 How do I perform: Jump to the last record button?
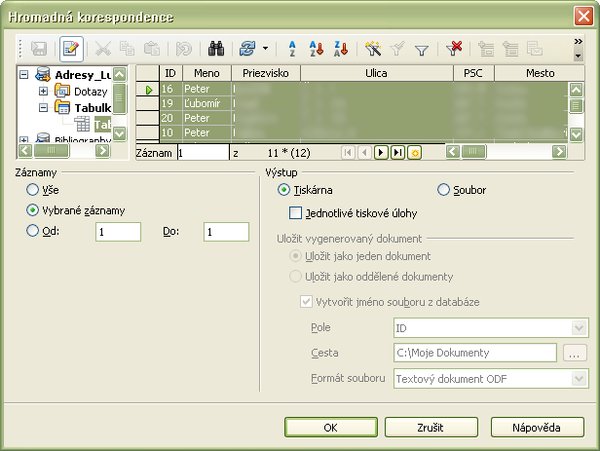398,153
